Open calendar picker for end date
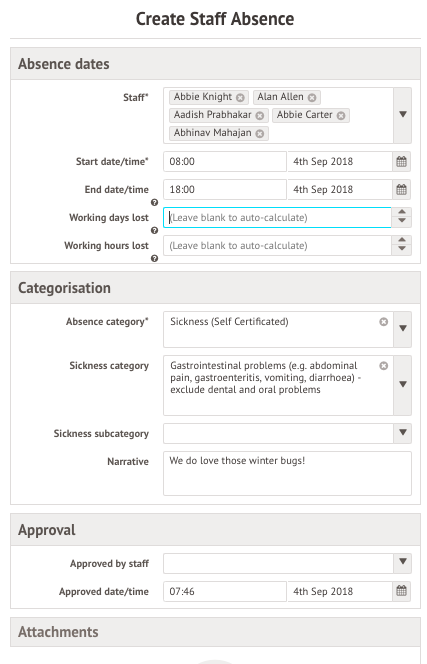Image resolution: width=427 pixels, height=664 pixels. coord(402,189)
